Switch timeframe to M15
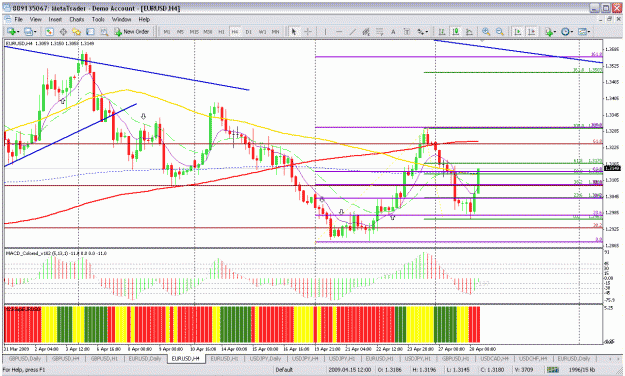Screen dimensions: 625x376 click(x=194, y=32)
